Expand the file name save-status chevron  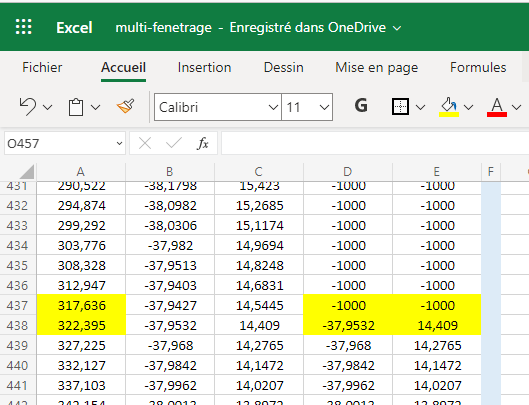[397, 28]
